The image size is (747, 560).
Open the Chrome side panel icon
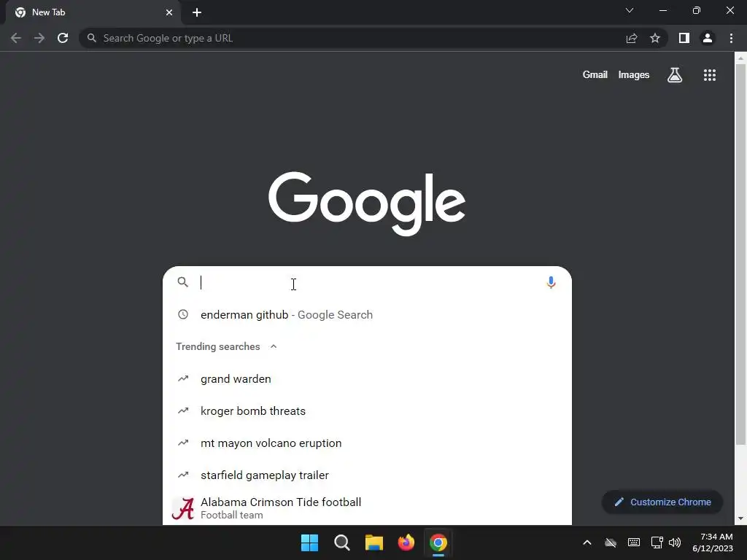(684, 38)
